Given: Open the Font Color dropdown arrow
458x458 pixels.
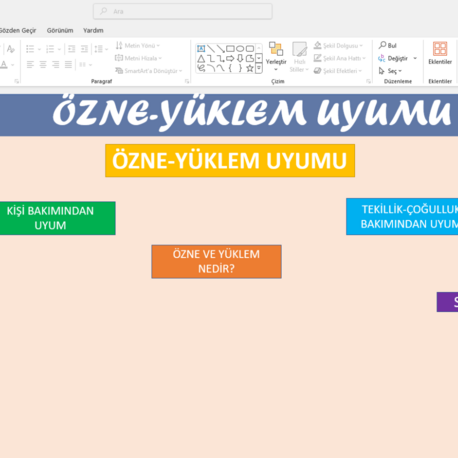Looking at the screenshot, I should coord(12,65).
